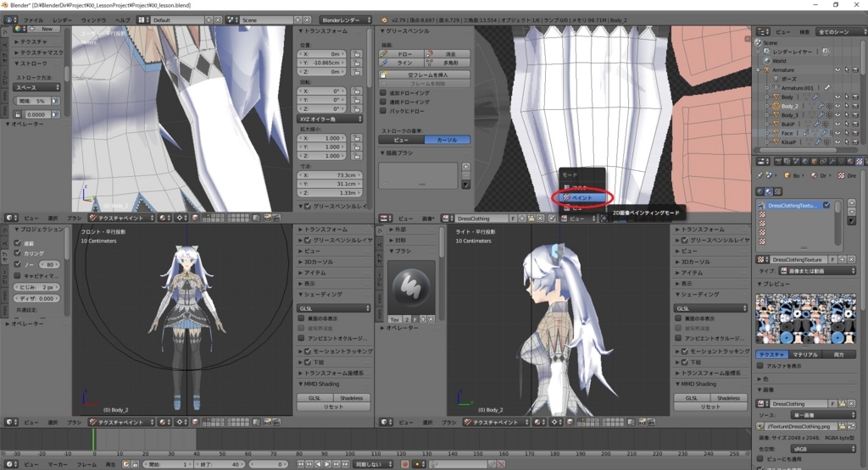This screenshot has height=470, width=868.
Task: Open the 同期しない sync dropdown
Action: point(374,464)
